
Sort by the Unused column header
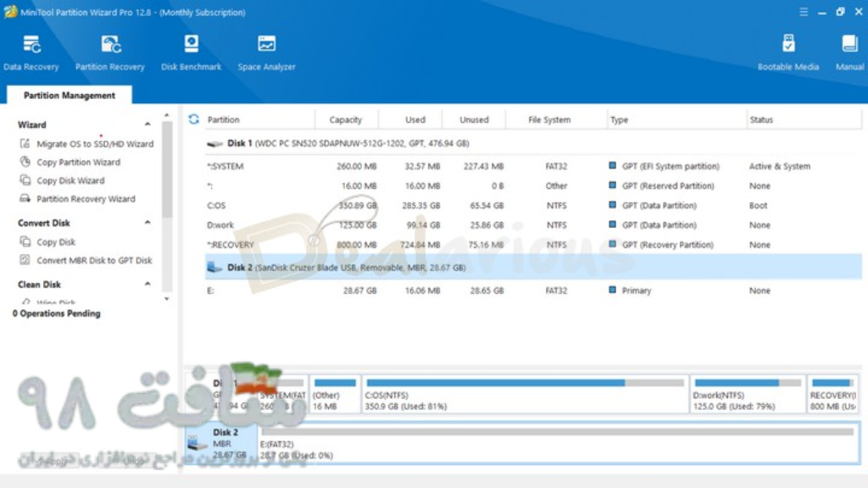tap(475, 119)
